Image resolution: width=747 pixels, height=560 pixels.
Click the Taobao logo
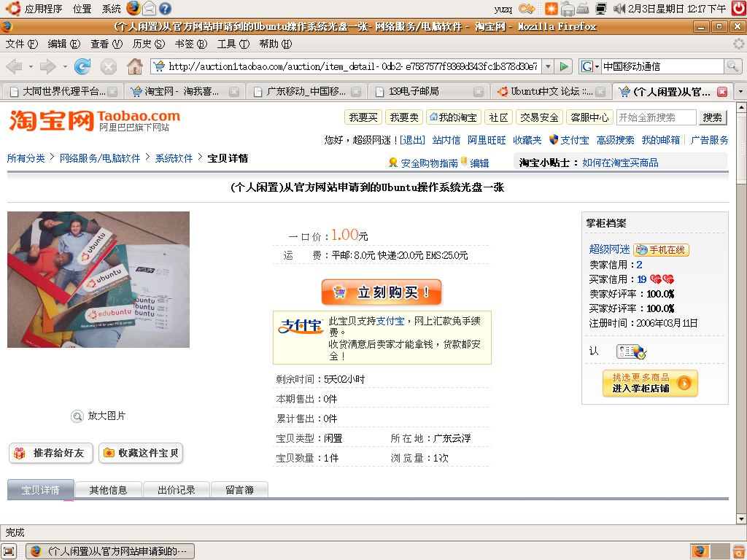(x=94, y=120)
